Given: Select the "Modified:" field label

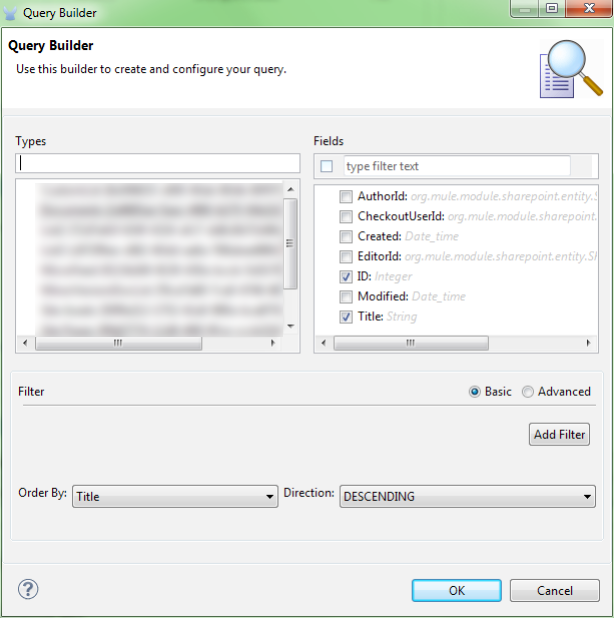Looking at the screenshot, I should click(x=383, y=296).
